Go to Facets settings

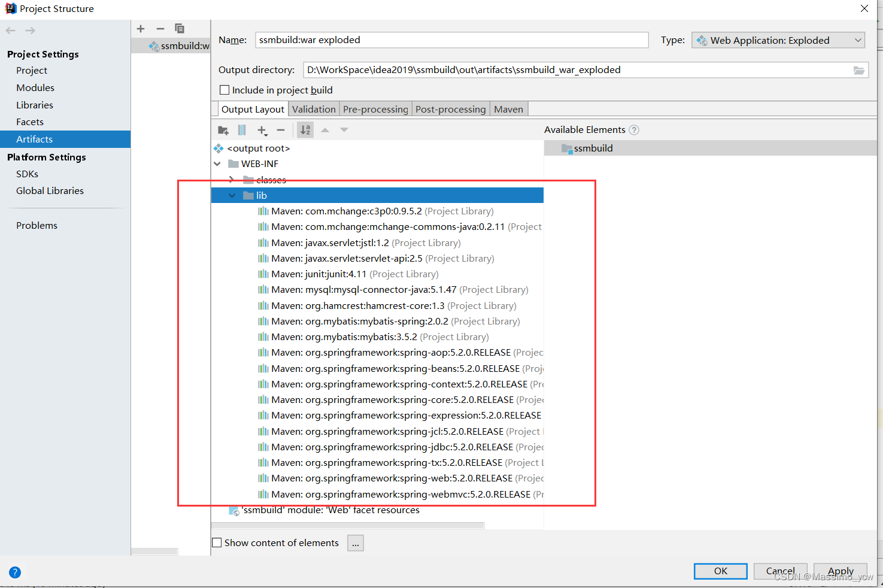30,122
